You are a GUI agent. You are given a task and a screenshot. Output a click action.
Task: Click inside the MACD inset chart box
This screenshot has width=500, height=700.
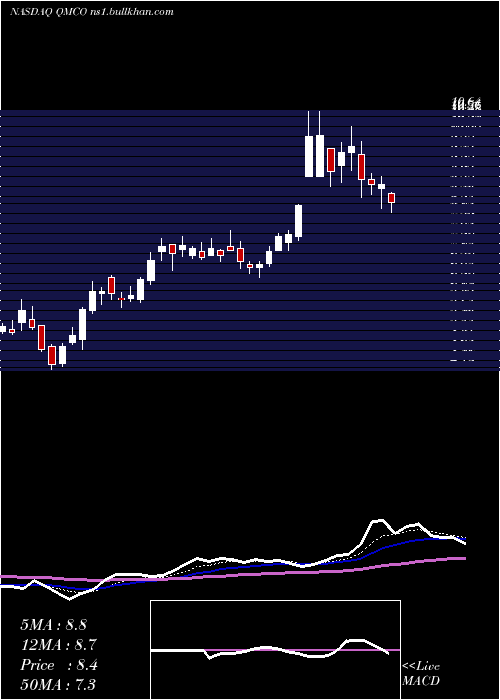click(275, 650)
